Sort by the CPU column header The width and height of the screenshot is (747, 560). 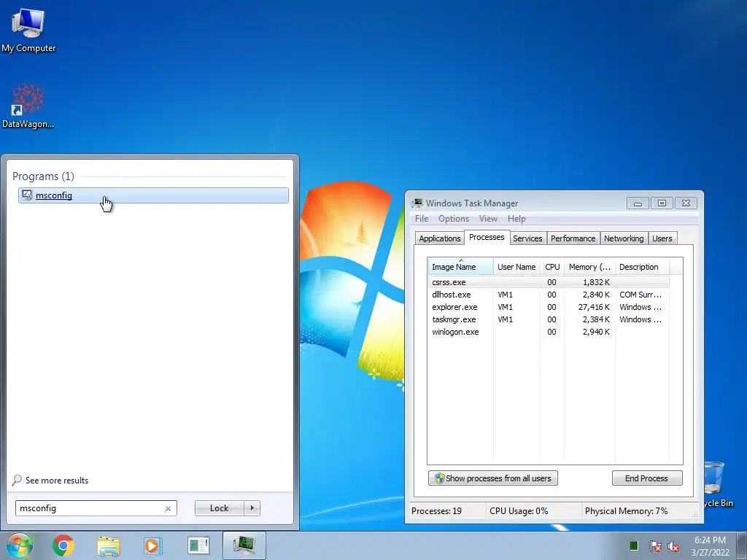pos(552,267)
